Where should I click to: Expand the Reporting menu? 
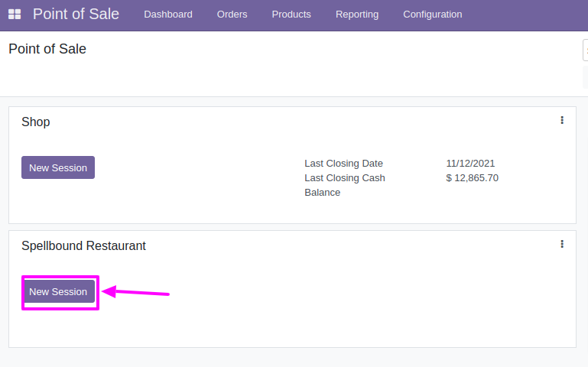[x=357, y=15]
